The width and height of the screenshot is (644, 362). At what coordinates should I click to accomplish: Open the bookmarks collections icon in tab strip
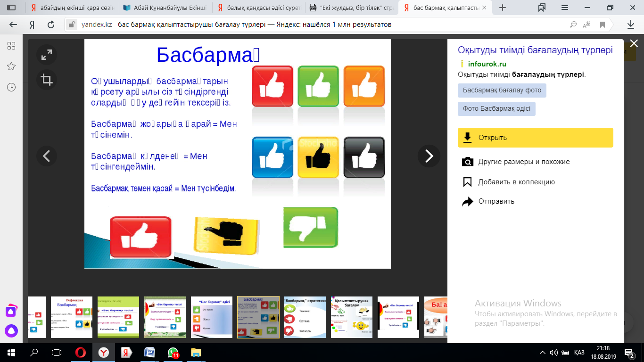542,8
